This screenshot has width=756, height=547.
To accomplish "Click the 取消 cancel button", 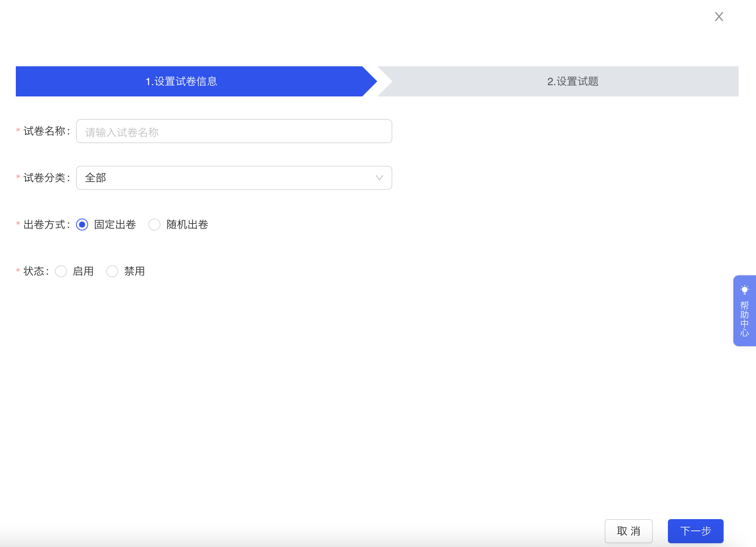I will click(x=628, y=531).
